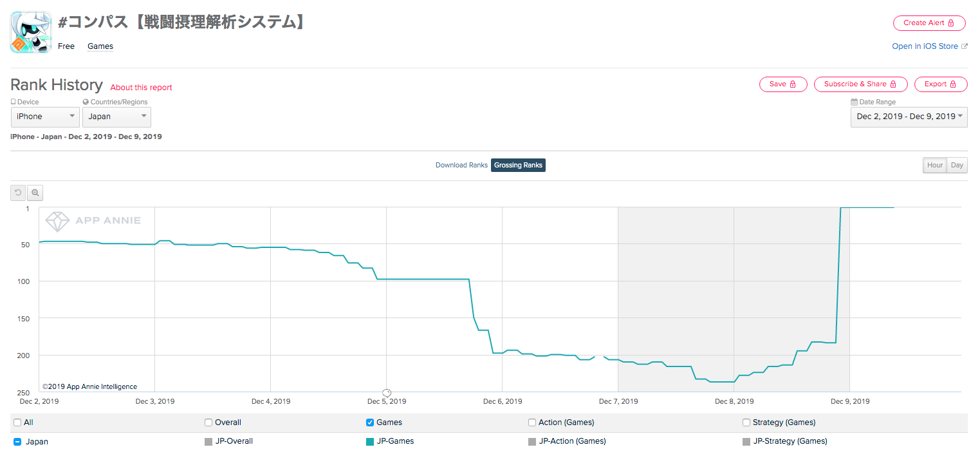Screen dimensions: 980x465
Task: Click the JP-Games teal legend swatch
Action: pos(370,442)
